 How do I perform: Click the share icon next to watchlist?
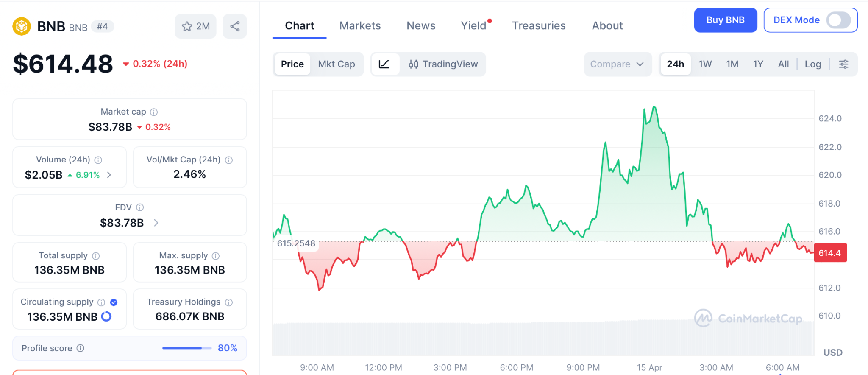[235, 26]
